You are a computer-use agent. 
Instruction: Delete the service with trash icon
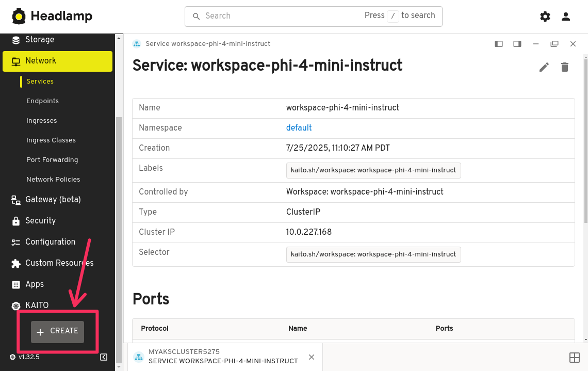(x=565, y=67)
